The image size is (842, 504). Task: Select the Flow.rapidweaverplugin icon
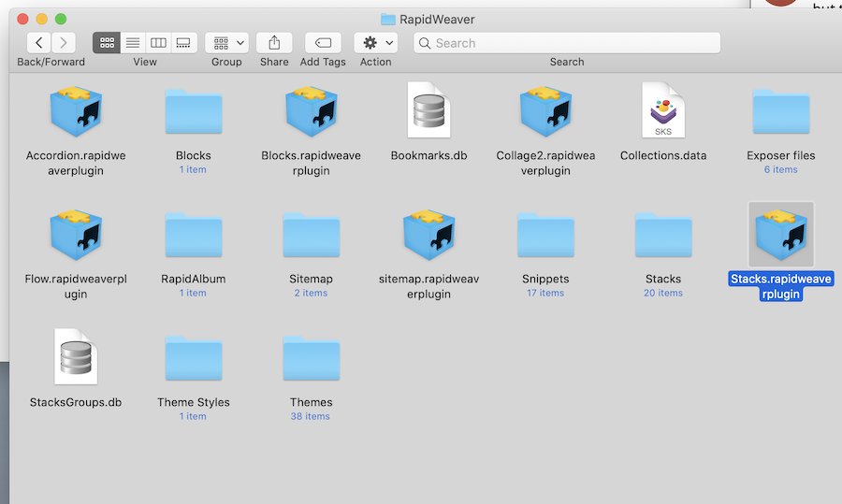(76, 235)
